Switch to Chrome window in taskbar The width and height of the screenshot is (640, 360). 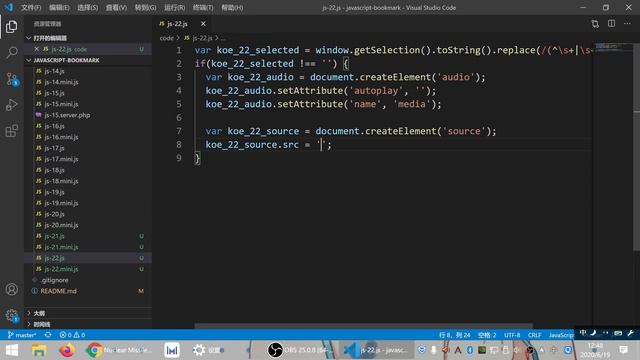119,350
